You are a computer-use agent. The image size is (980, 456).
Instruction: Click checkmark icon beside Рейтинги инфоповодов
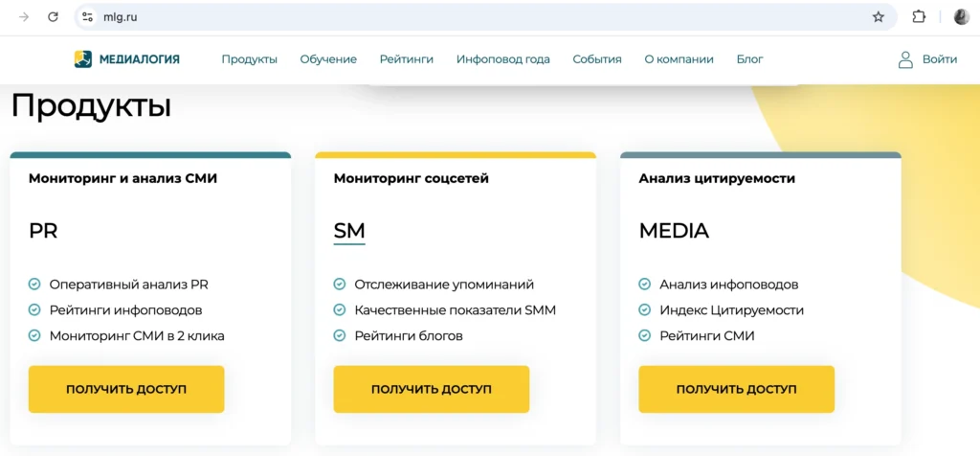pos(34,310)
